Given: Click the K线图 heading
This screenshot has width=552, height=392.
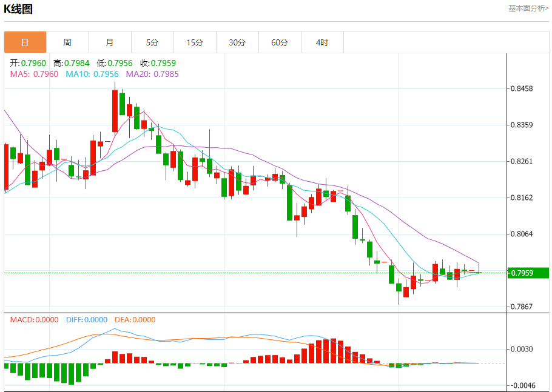Looking at the screenshot, I should 18,9.
